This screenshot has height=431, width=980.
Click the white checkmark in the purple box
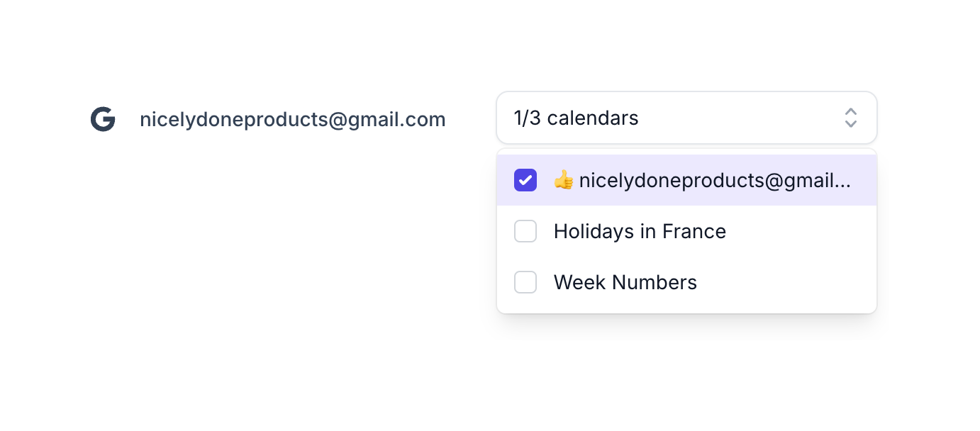coord(525,180)
